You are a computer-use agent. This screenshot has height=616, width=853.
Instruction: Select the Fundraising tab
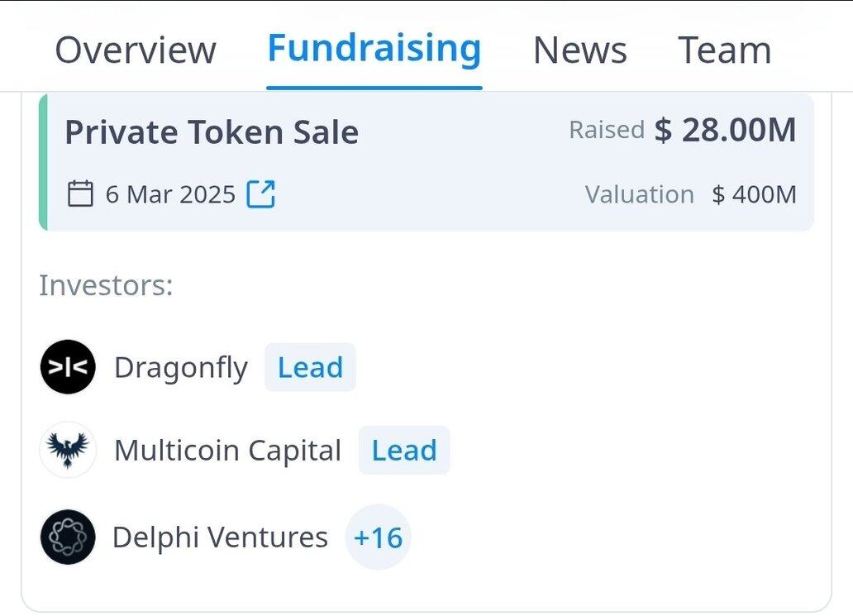tap(374, 49)
